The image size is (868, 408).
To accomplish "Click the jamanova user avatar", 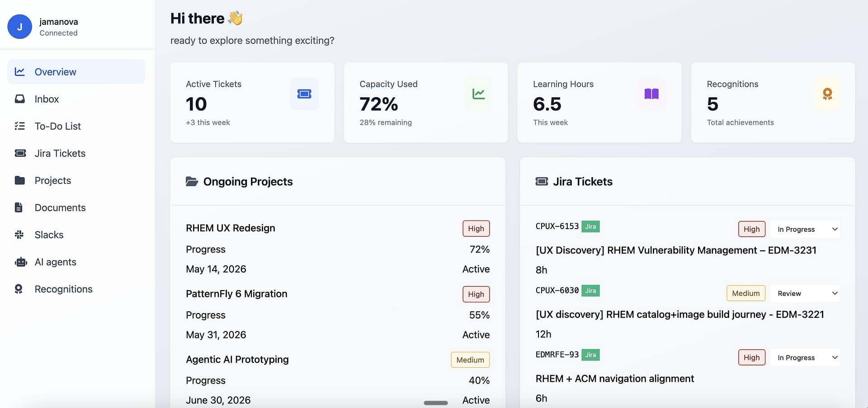I will click(x=19, y=27).
